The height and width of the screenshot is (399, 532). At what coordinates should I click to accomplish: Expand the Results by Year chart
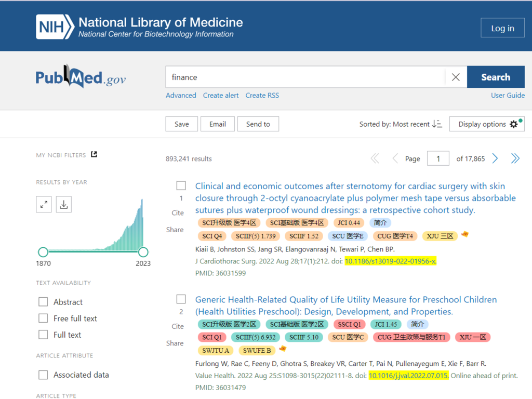pos(44,204)
